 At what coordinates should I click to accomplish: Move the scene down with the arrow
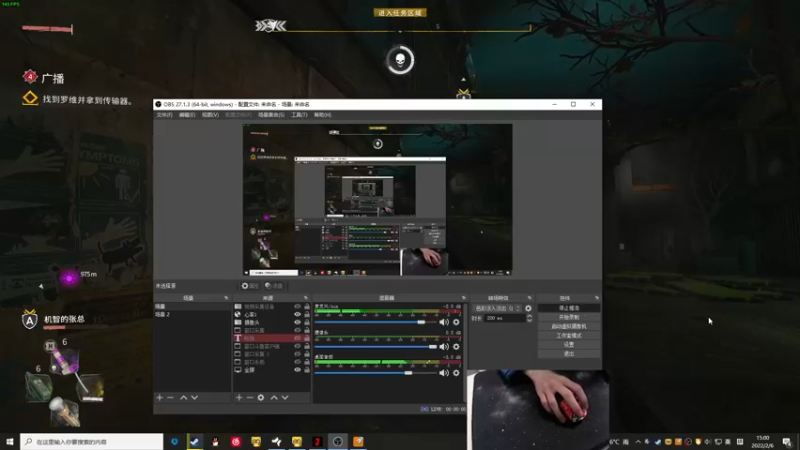(194, 397)
